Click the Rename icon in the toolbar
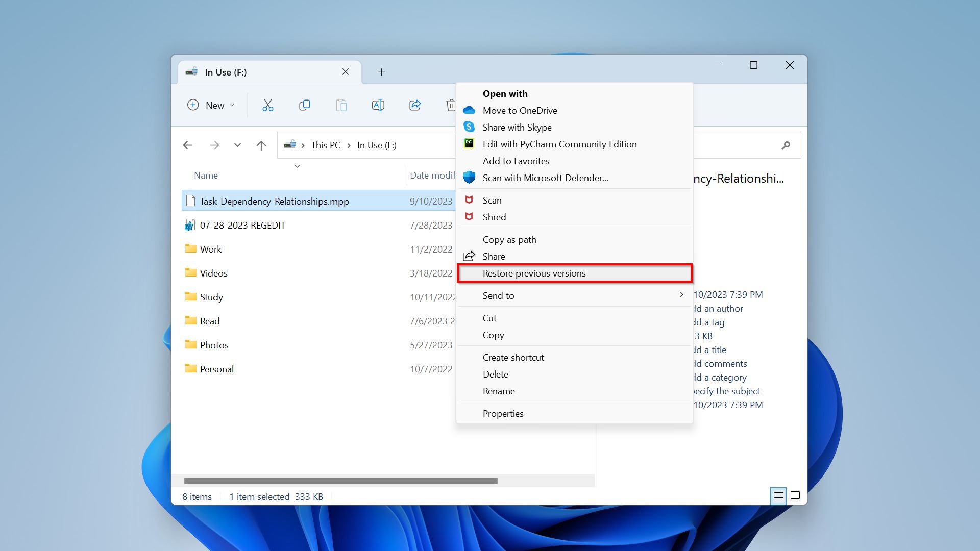Image resolution: width=980 pixels, height=551 pixels. (378, 105)
